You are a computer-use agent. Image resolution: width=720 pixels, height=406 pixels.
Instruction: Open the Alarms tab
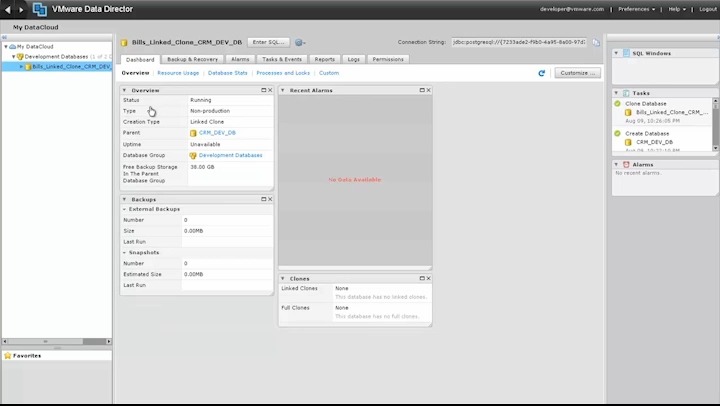[x=240, y=59]
